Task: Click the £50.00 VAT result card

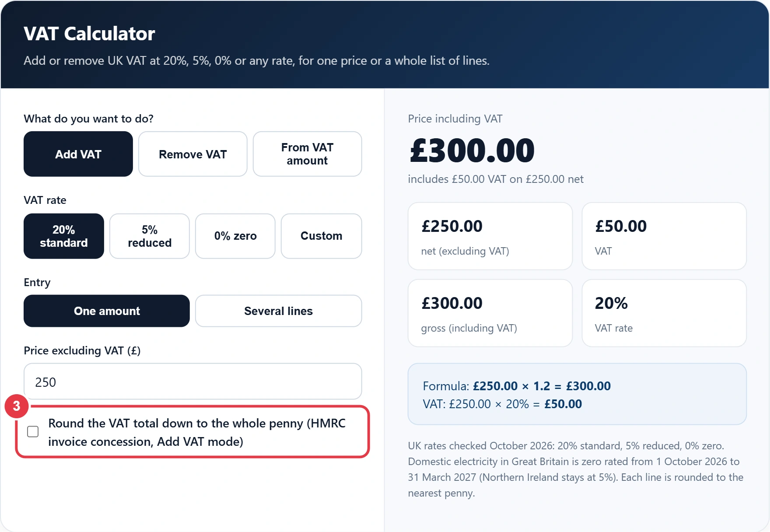Action: click(x=664, y=236)
